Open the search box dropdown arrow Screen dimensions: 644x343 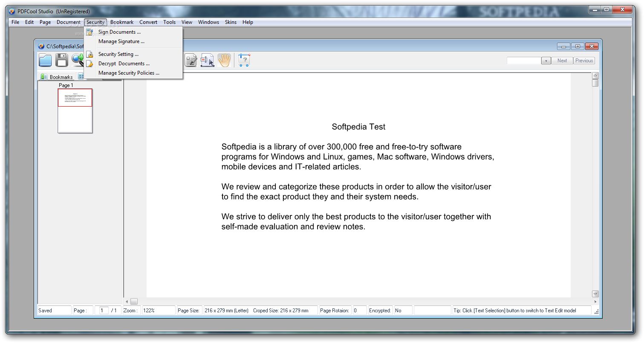(546, 61)
